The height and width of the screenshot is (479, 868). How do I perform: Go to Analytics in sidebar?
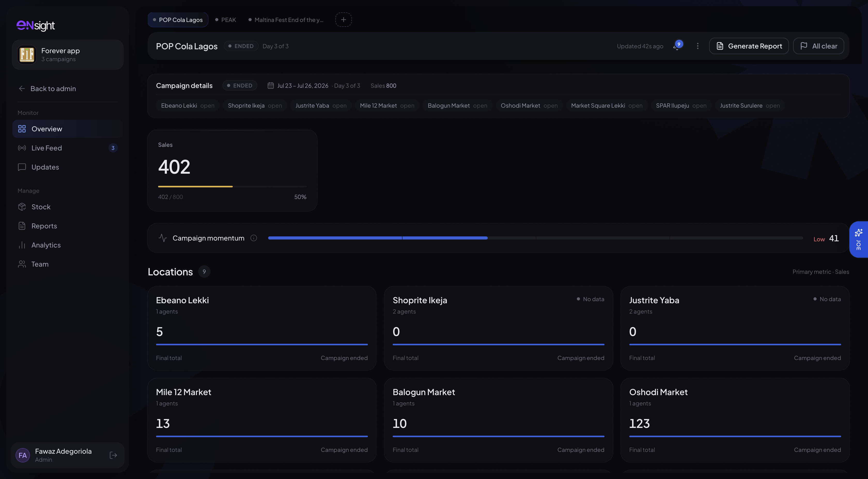pyautogui.click(x=68, y=245)
